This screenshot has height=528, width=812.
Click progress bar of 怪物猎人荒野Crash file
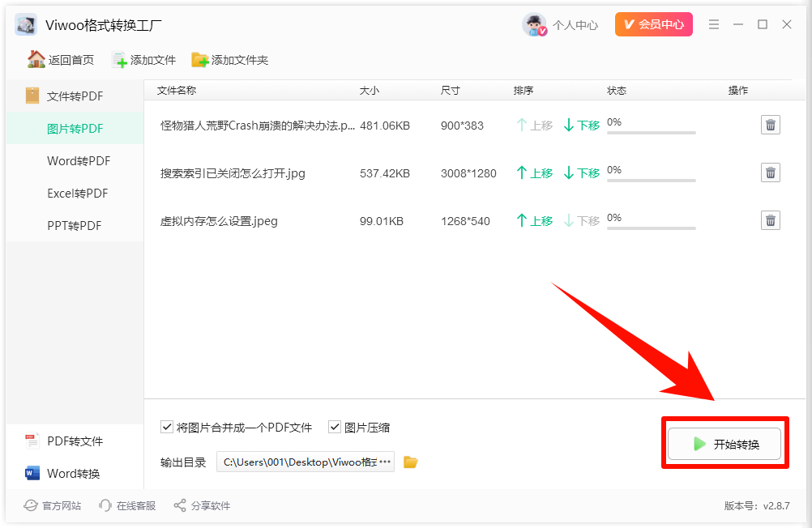(652, 133)
